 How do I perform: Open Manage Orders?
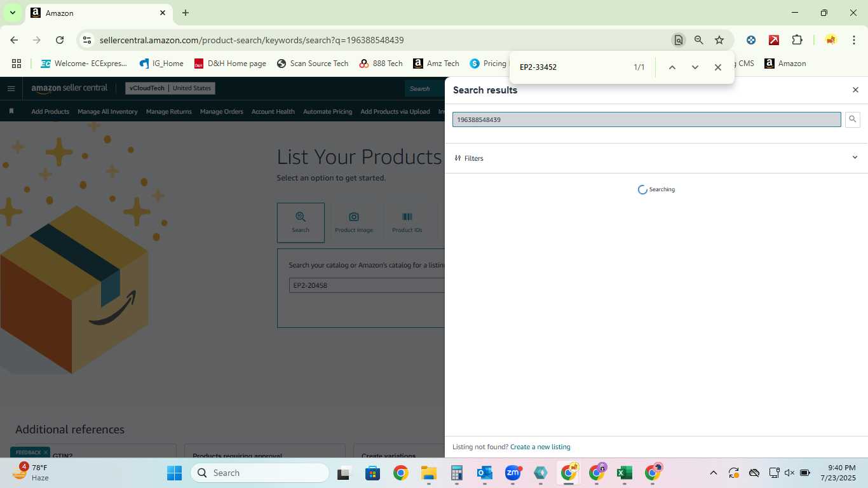pos(222,111)
